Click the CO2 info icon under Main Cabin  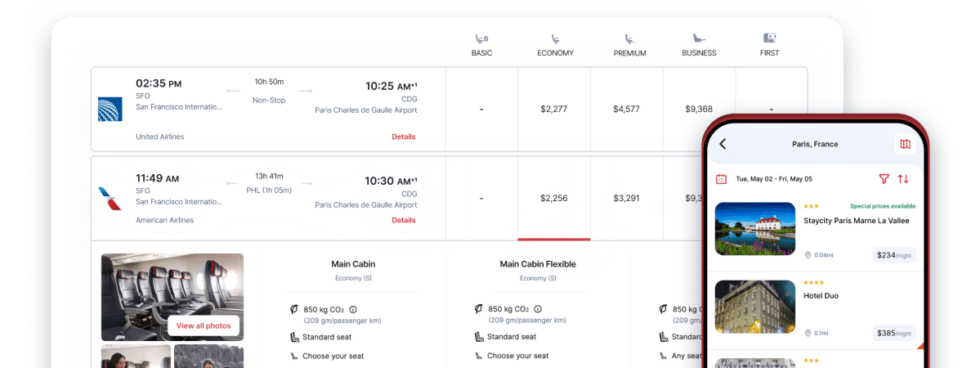[x=353, y=310]
